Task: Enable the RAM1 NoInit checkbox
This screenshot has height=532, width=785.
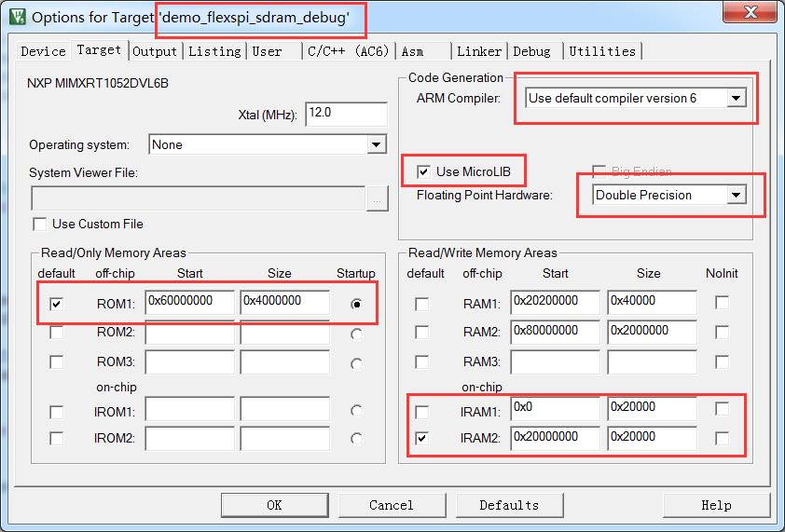Action: (x=722, y=302)
